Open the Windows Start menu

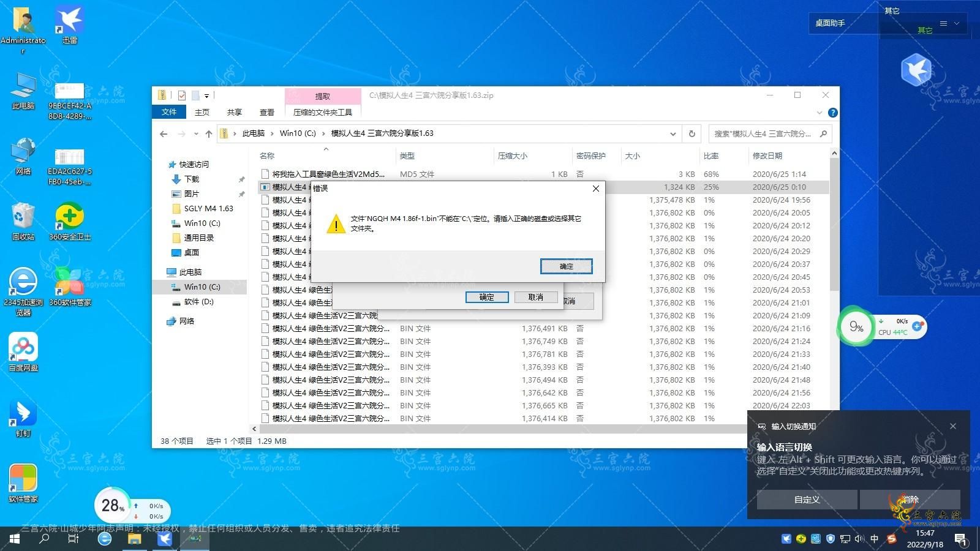[15, 539]
